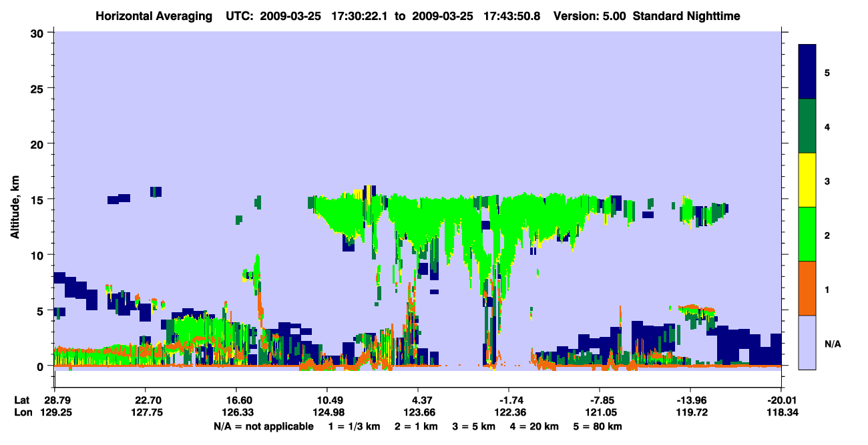Viewport: 868px width, 445px height.
Task: Click the y-axis tick label 30
Action: pos(39,33)
